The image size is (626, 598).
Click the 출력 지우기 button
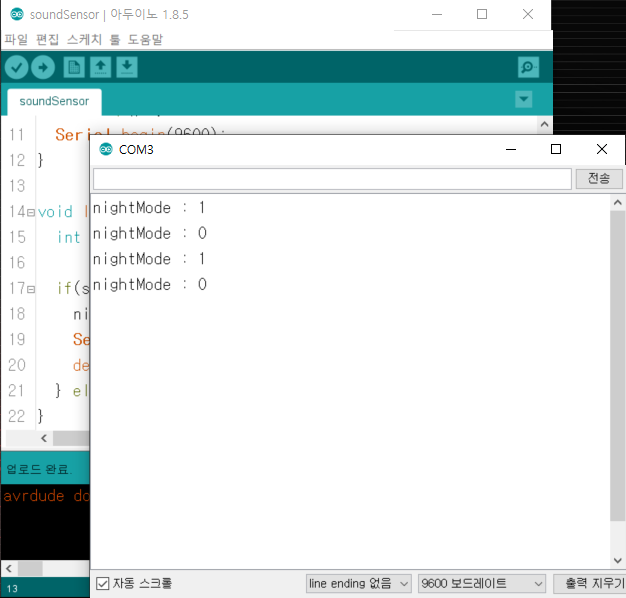[590, 584]
